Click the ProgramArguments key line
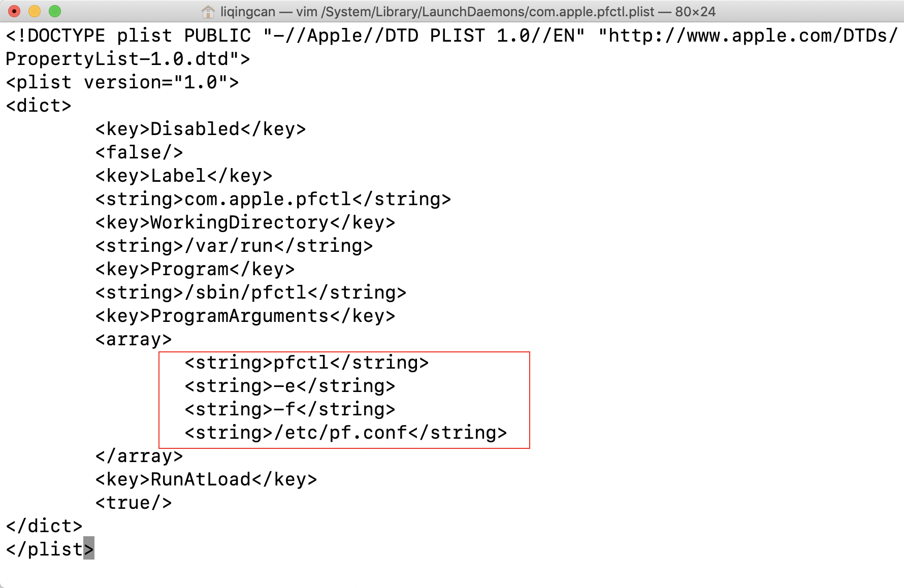Screen dimensions: 904x588 (x=245, y=316)
